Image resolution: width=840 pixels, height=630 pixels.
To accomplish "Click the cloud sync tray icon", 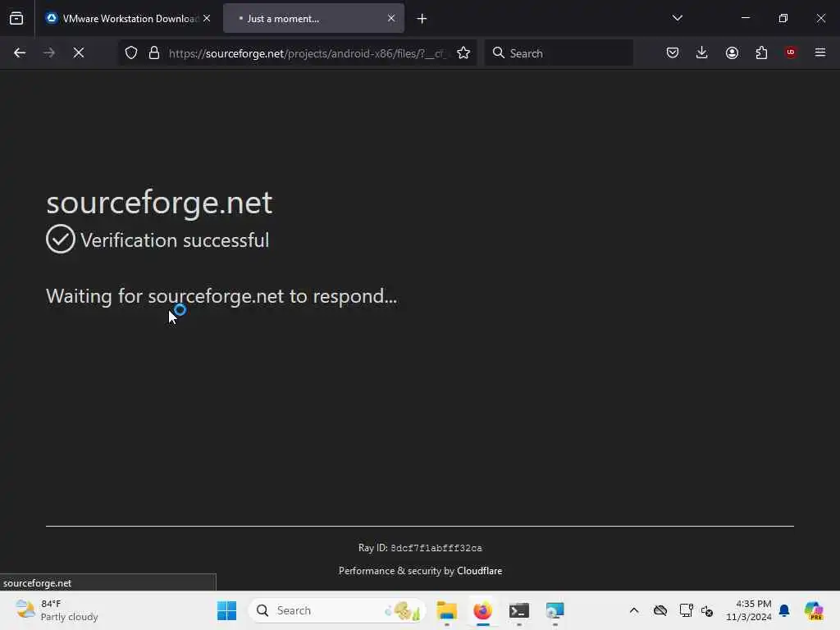I will (x=660, y=610).
